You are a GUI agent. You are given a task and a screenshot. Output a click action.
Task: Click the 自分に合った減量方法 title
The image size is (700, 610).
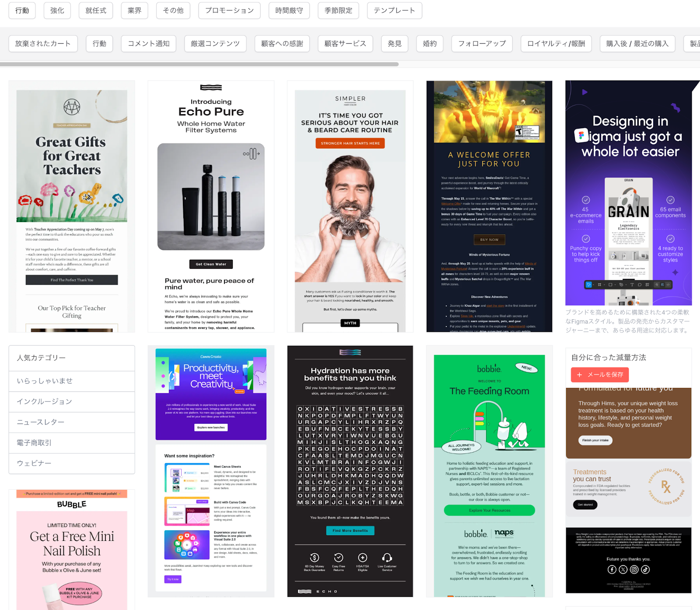(x=609, y=357)
